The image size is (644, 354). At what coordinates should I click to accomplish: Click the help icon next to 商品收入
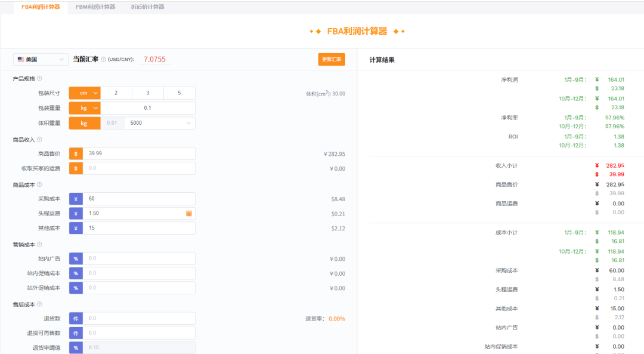(39, 138)
